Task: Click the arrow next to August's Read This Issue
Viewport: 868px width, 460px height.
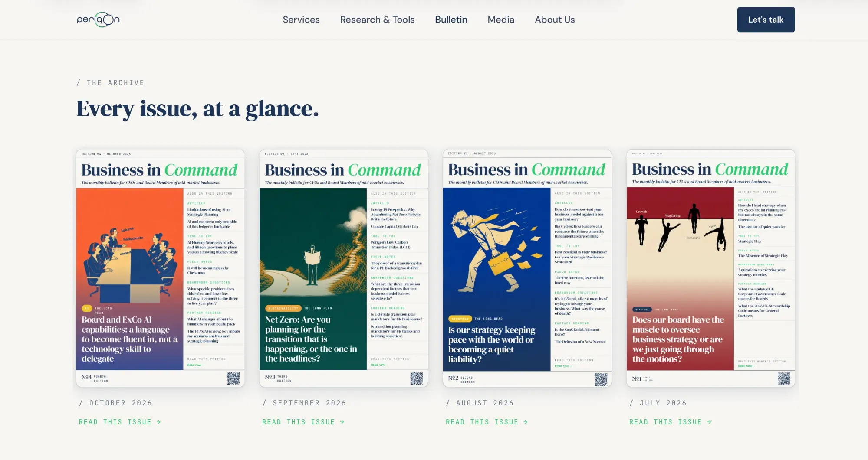Action: coord(526,422)
